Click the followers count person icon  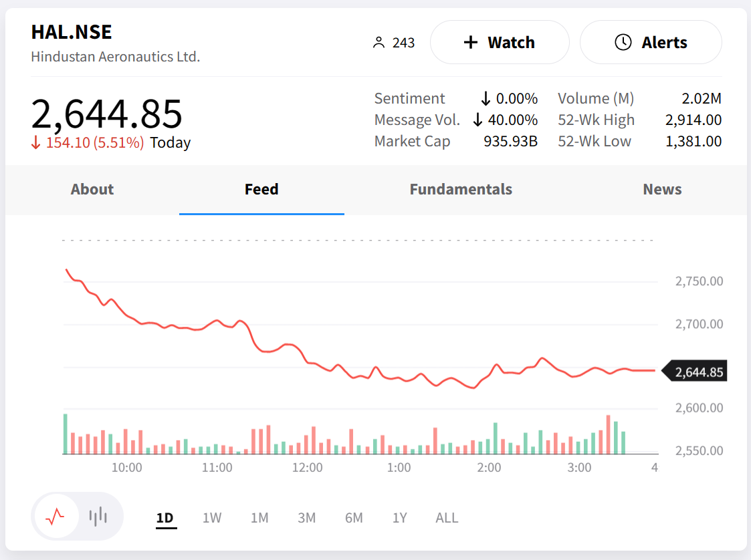click(379, 43)
